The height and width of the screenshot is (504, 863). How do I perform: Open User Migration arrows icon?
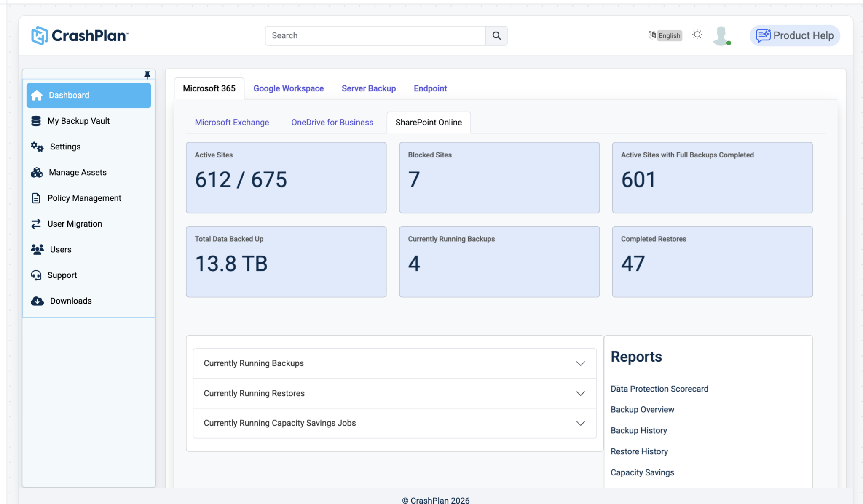click(36, 224)
